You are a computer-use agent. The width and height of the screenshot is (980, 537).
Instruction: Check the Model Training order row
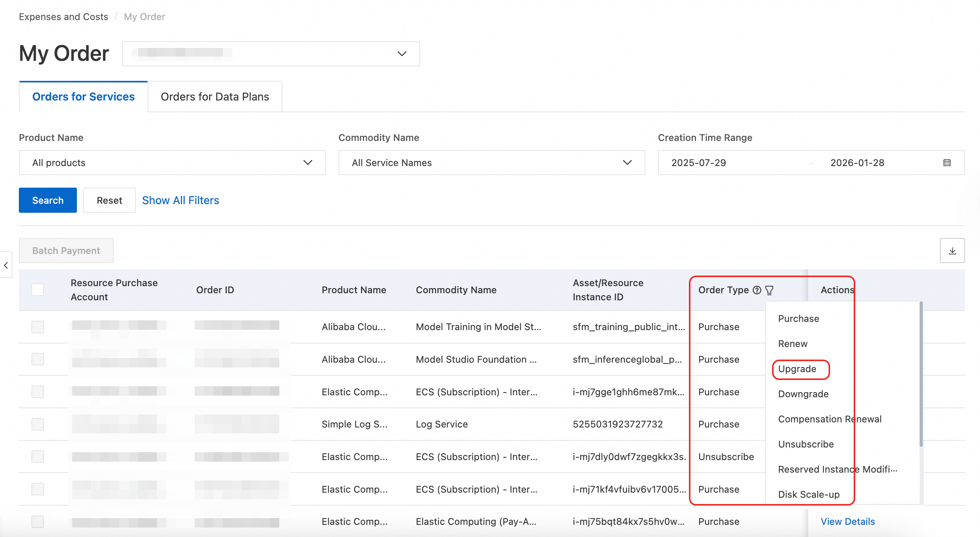tap(38, 327)
